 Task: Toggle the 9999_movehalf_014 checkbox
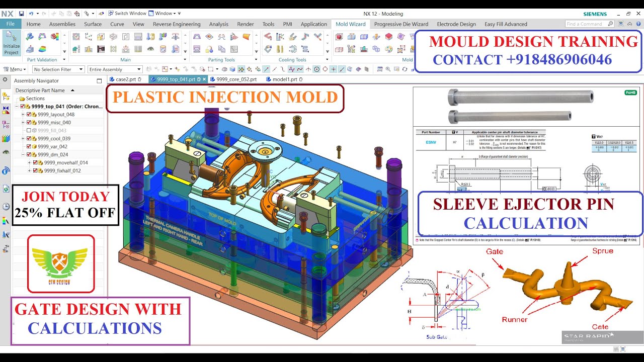point(35,163)
